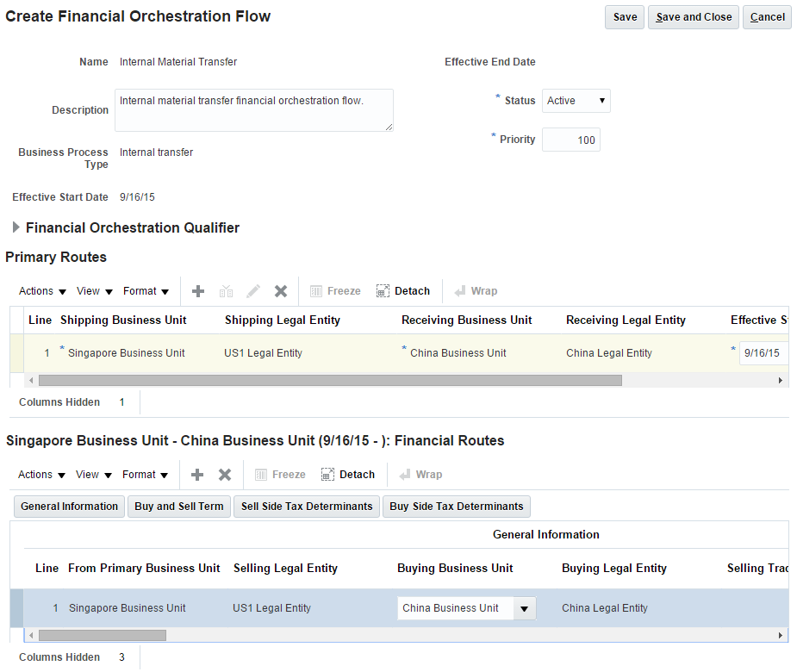This screenshot has height=672, width=797.
Task: Add a new financial route row
Action: coord(196,475)
